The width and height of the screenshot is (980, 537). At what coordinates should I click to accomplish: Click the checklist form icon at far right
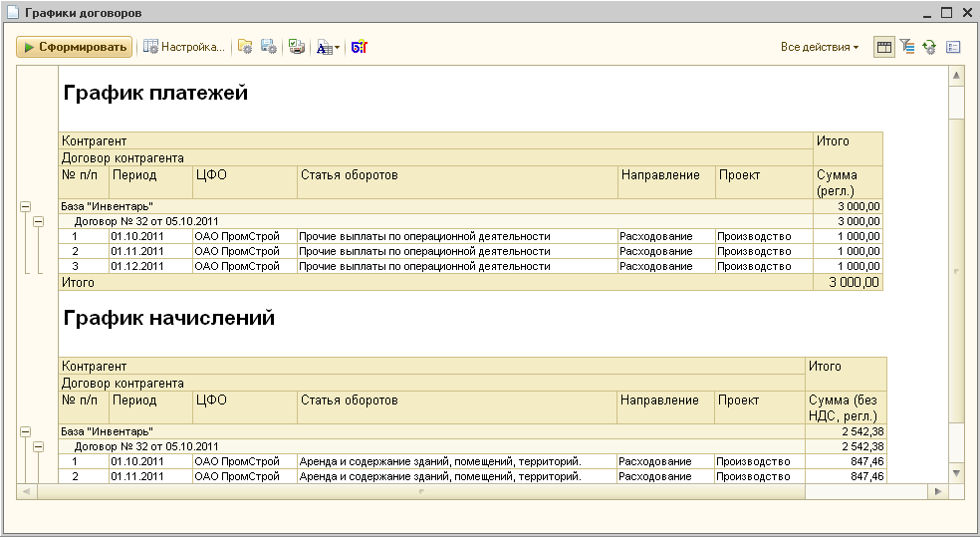953,47
